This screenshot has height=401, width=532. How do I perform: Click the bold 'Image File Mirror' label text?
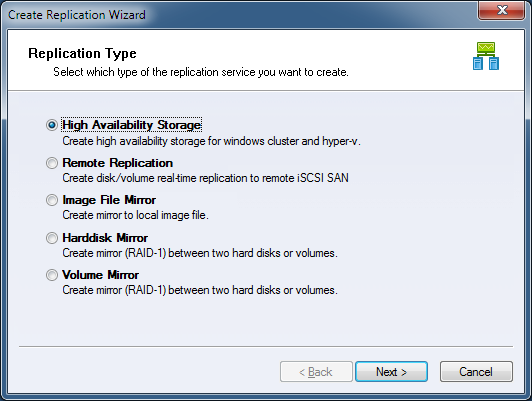point(109,200)
